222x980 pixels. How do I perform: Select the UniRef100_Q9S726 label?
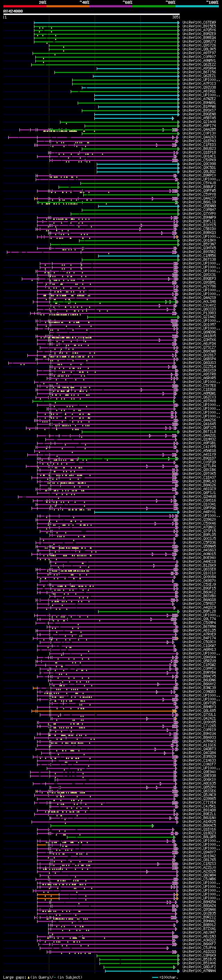coord(199,45)
